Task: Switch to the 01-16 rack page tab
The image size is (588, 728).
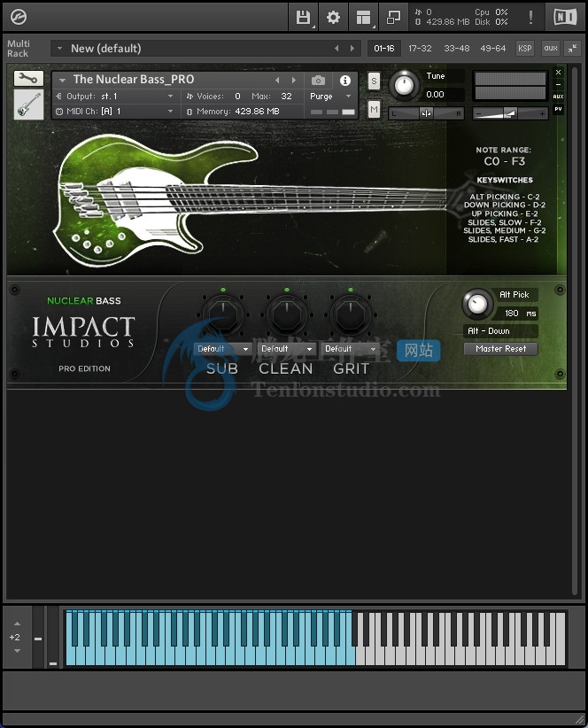Action: coord(383,49)
